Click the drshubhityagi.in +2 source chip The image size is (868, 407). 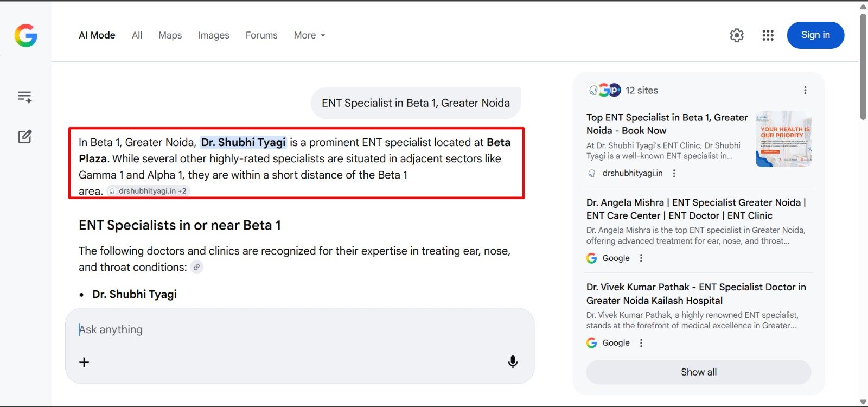click(148, 191)
